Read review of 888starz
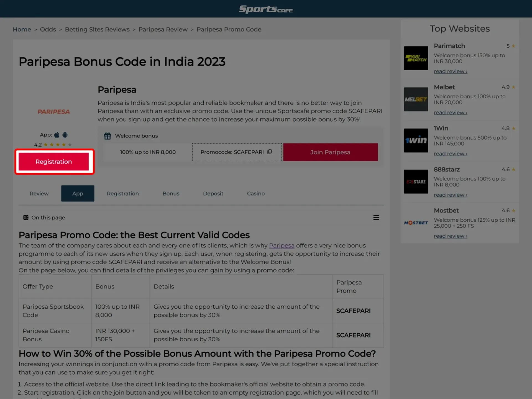The width and height of the screenshot is (532, 399). [451, 195]
